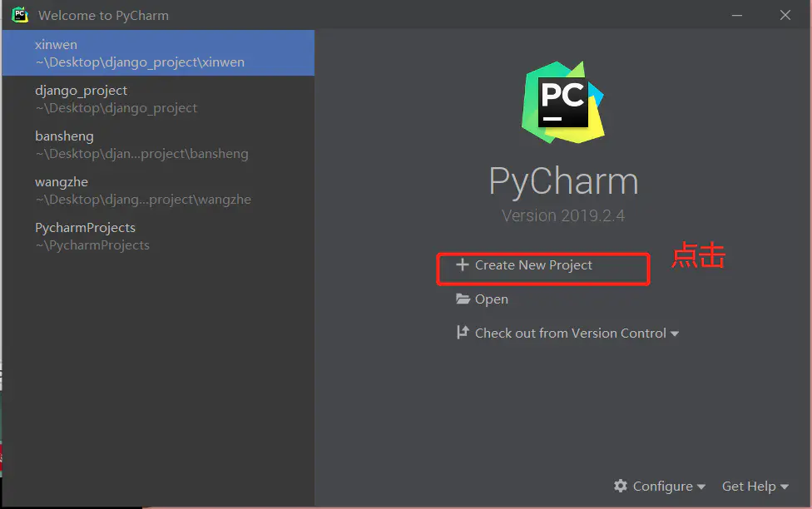The height and width of the screenshot is (509, 812).
Task: Click path ~\PycharmProjects
Action: pos(92,245)
